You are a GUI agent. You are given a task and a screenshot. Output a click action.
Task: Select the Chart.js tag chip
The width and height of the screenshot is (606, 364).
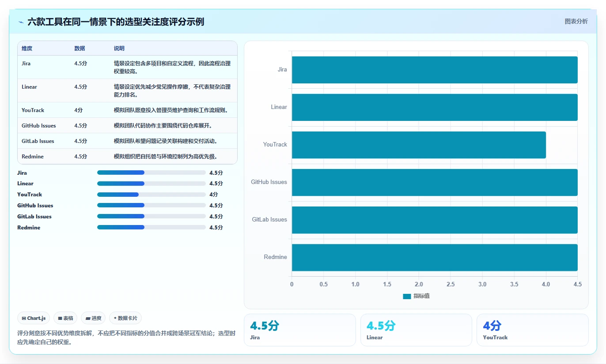pyautogui.click(x=34, y=318)
